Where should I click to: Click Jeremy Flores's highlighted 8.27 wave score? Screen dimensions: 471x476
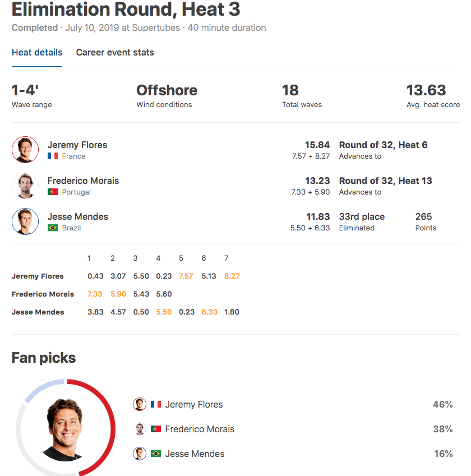coord(232,276)
